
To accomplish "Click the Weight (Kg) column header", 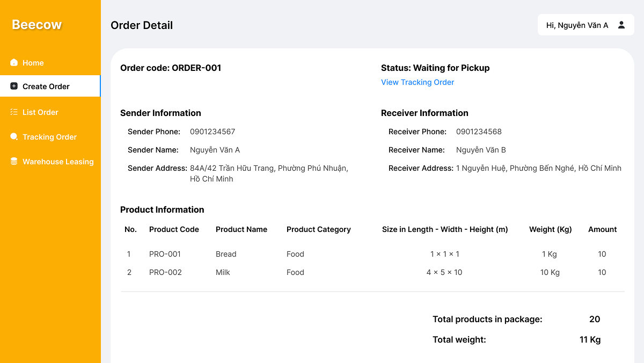I will [550, 229].
